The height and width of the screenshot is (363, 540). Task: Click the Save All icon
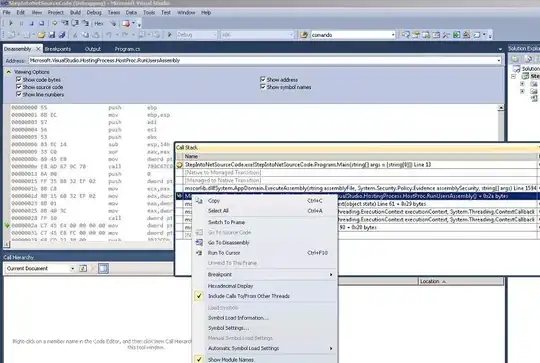[x=62, y=35]
